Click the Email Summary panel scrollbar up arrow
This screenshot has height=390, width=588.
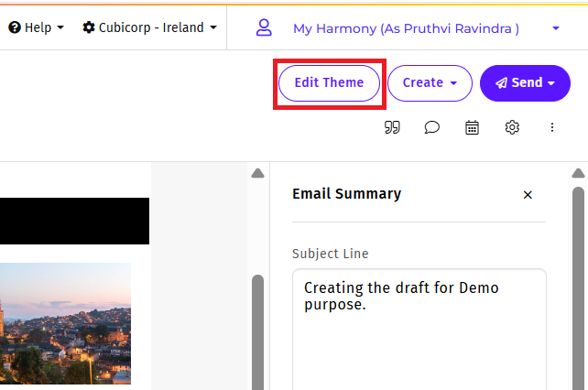(x=578, y=173)
